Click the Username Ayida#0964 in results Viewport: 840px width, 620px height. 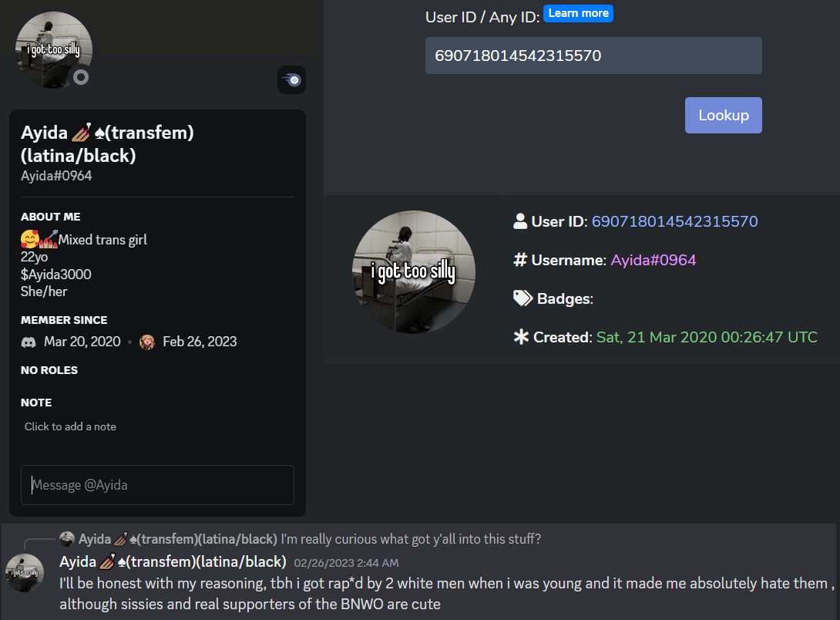pyautogui.click(x=653, y=260)
